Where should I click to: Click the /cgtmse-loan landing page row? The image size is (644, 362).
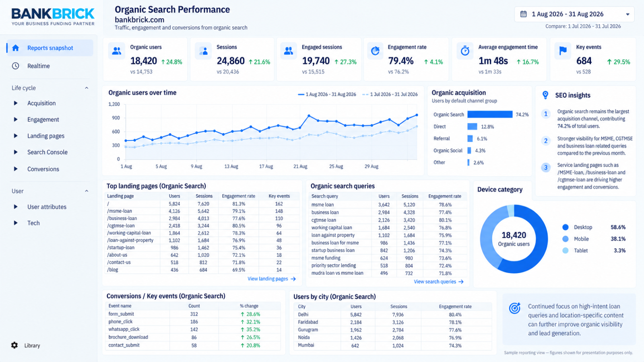click(x=202, y=226)
